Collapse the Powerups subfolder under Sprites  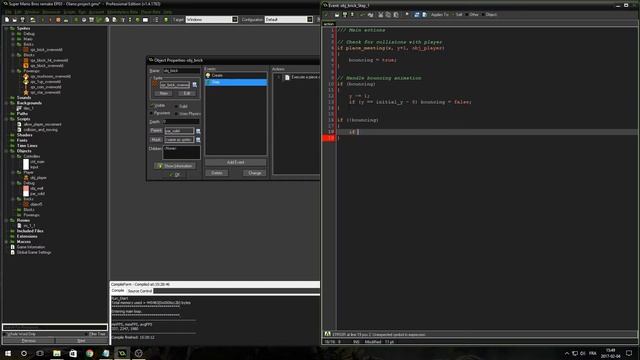click(13, 71)
